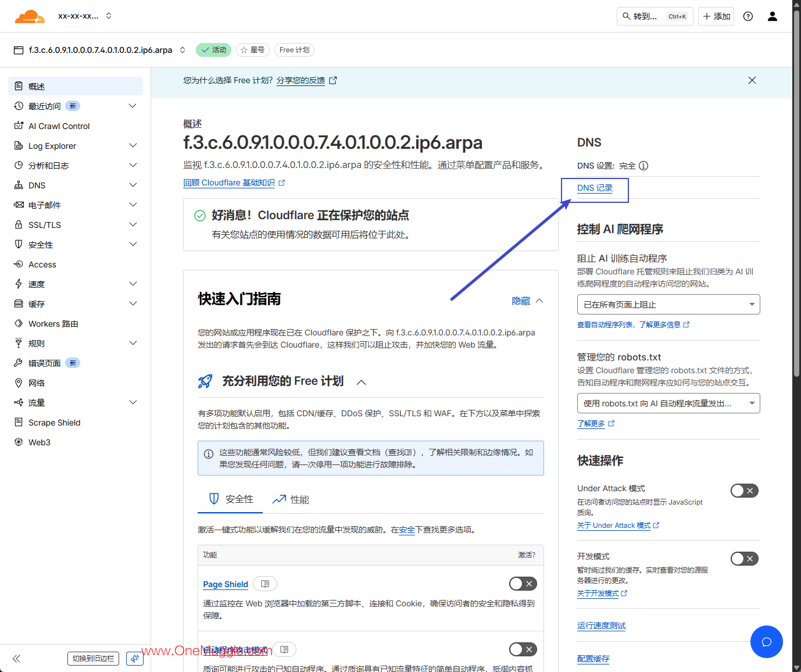Viewport: 801px width, 672px height.
Task: Click the Scrape Shield document icon
Action: [19, 422]
